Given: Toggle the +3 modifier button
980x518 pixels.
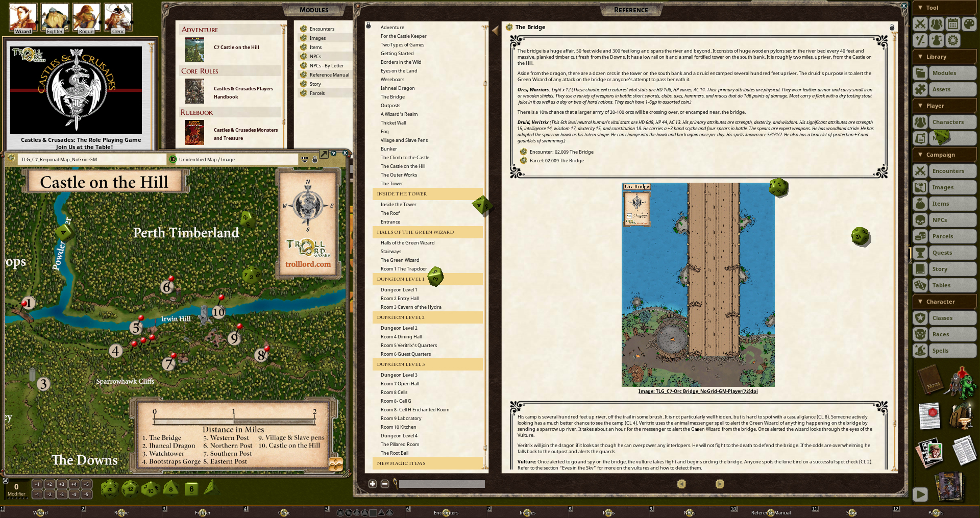Looking at the screenshot, I should [x=62, y=484].
